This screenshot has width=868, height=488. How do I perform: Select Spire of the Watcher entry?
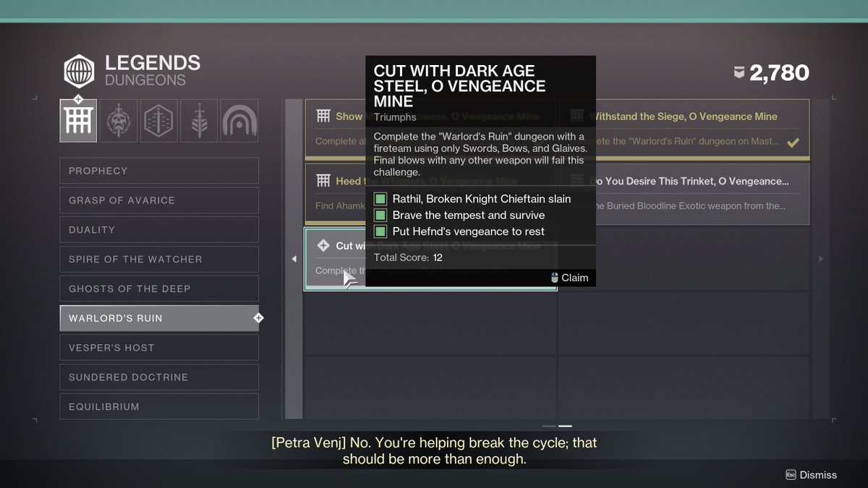(x=159, y=259)
